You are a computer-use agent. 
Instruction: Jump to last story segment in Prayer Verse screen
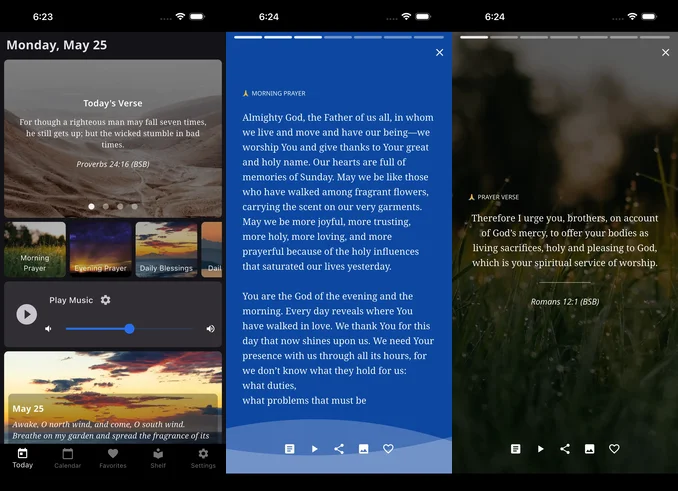coord(655,37)
